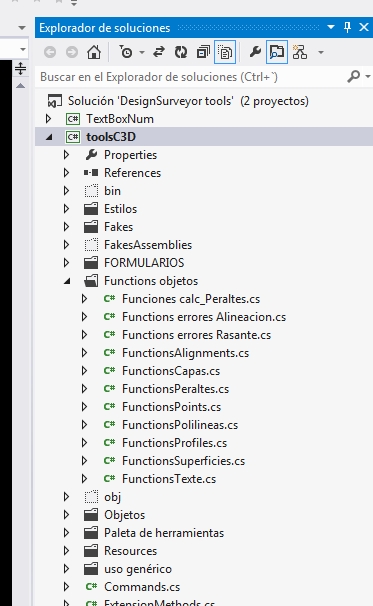Expand the obj folder
This screenshot has width=373, height=606.
66,497
